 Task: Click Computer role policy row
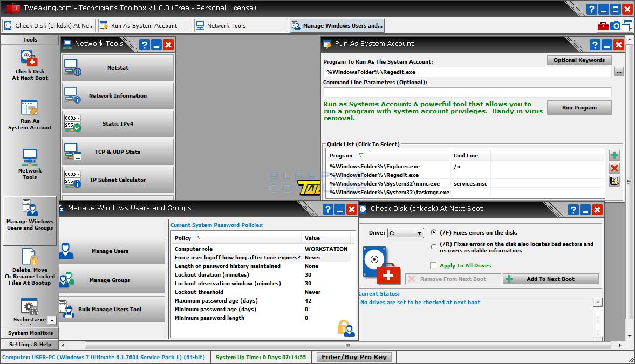pyautogui.click(x=262, y=249)
